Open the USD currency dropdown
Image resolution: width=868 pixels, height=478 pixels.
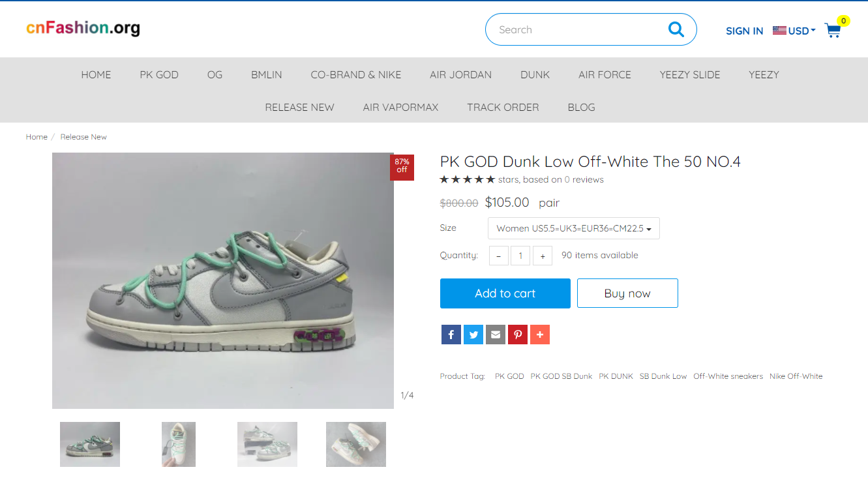click(x=794, y=31)
